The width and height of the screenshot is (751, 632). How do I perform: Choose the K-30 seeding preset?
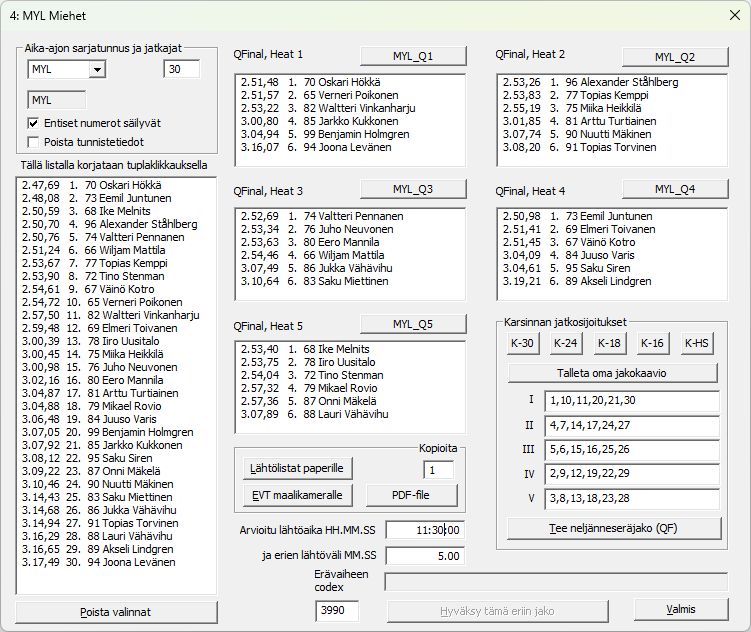click(521, 343)
